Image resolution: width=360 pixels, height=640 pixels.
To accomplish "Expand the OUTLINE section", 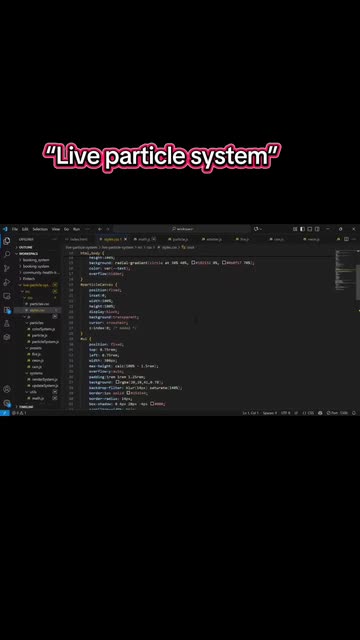I will (x=25, y=247).
